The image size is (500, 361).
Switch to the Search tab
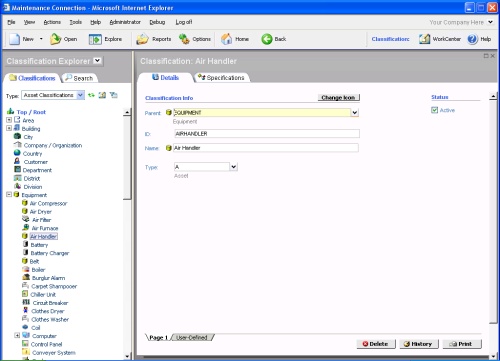pos(79,78)
